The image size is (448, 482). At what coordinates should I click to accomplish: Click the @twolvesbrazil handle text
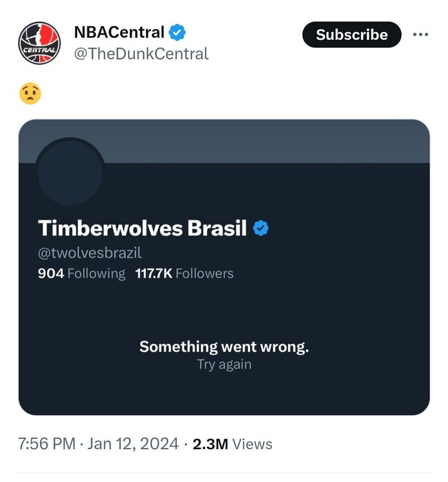(x=89, y=253)
